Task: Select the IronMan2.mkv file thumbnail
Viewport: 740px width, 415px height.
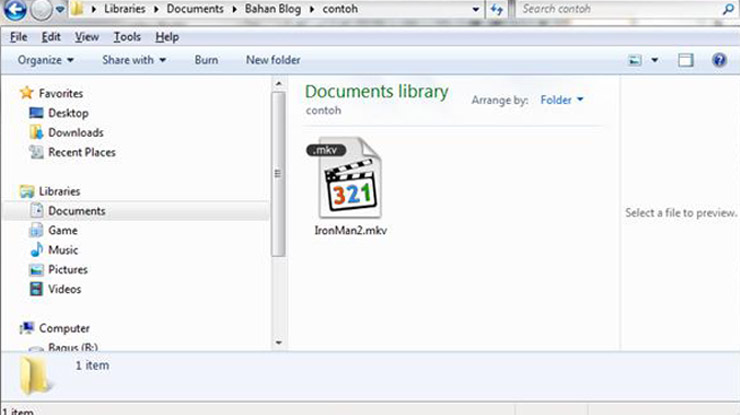Action: tap(350, 178)
